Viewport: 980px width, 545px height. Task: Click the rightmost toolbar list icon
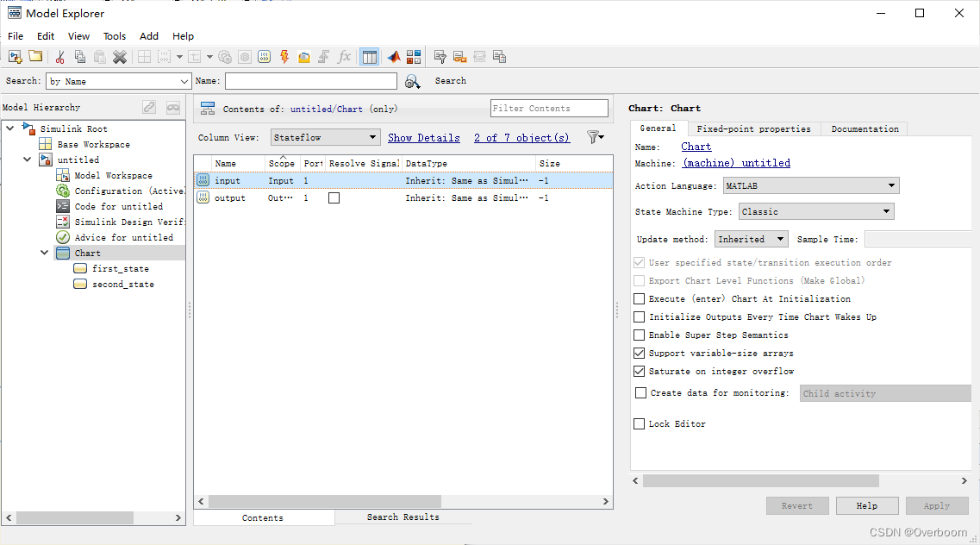[x=499, y=57]
